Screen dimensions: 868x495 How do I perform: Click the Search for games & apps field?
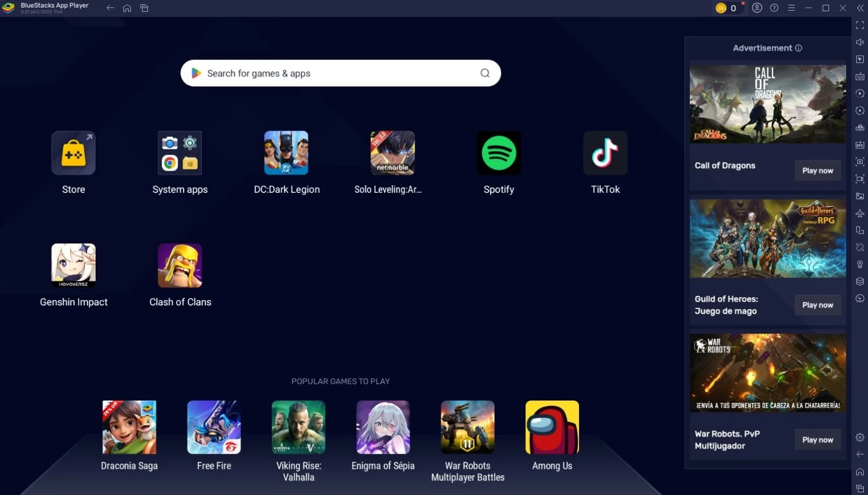point(341,73)
